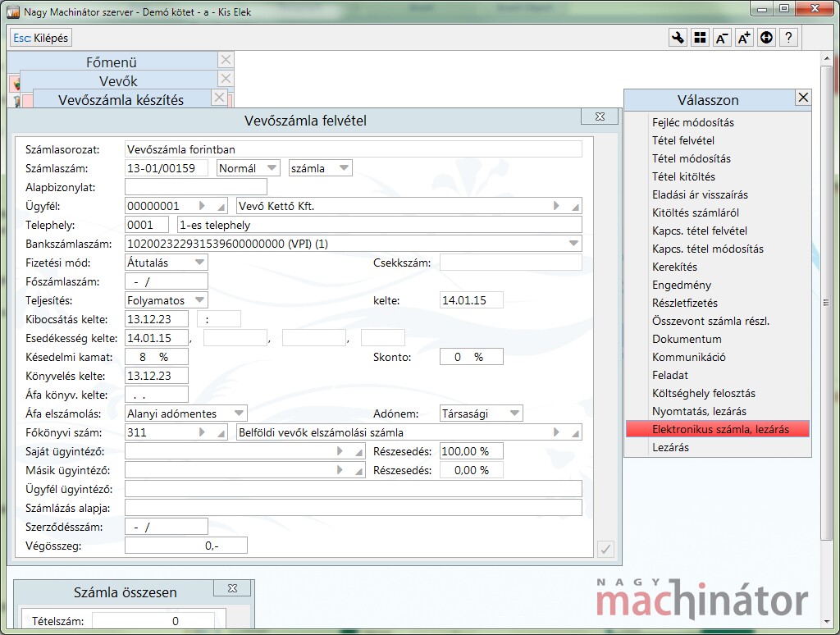The image size is (840, 635).
Task: Click the Ügyfél ügyintéző input field
Action: point(353,489)
